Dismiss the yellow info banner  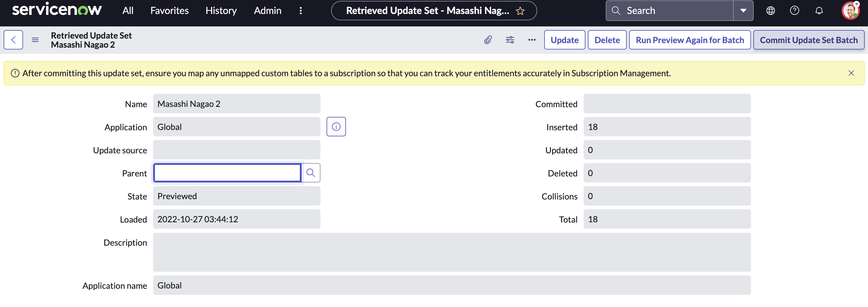click(x=851, y=73)
